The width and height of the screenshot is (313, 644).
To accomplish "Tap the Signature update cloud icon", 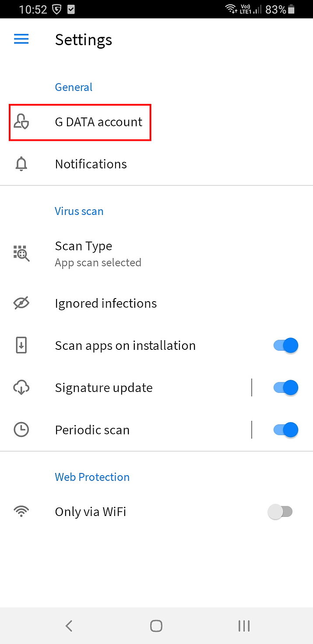I will 21,388.
